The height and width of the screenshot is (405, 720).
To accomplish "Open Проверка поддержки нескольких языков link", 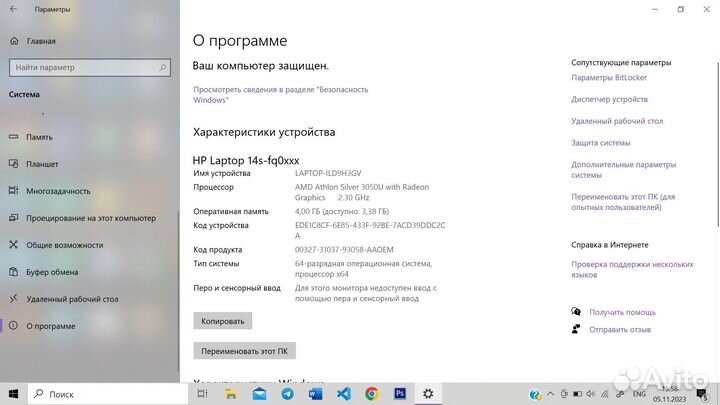I will pos(632,270).
